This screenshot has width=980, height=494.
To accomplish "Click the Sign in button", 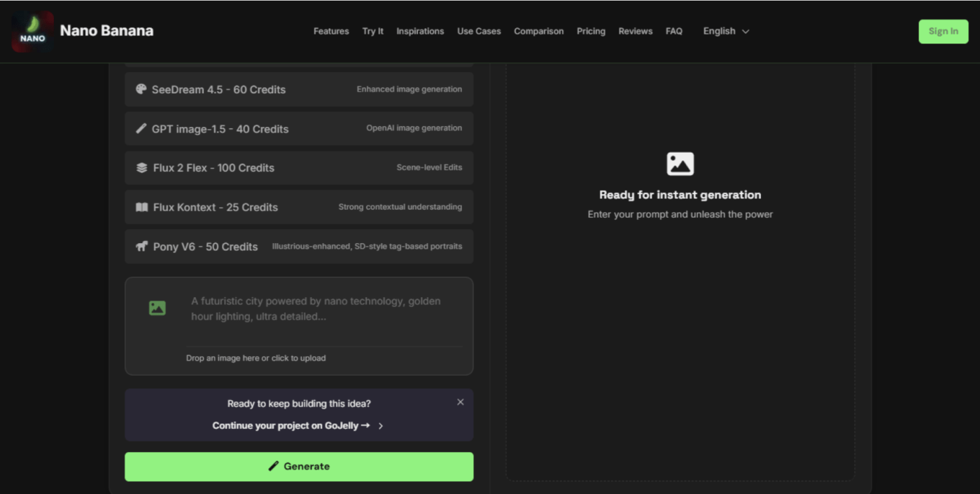I will pos(943,31).
